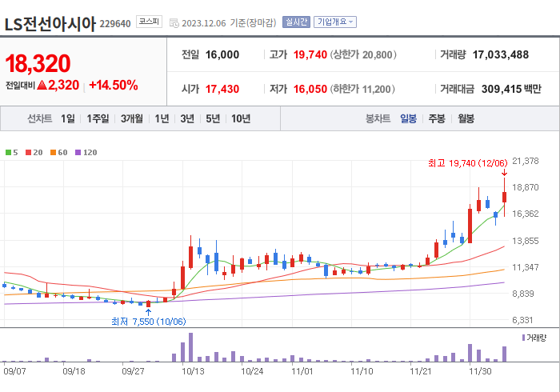Click the 전일 16,000 value
The width and height of the screenshot is (560, 392).
click(222, 54)
